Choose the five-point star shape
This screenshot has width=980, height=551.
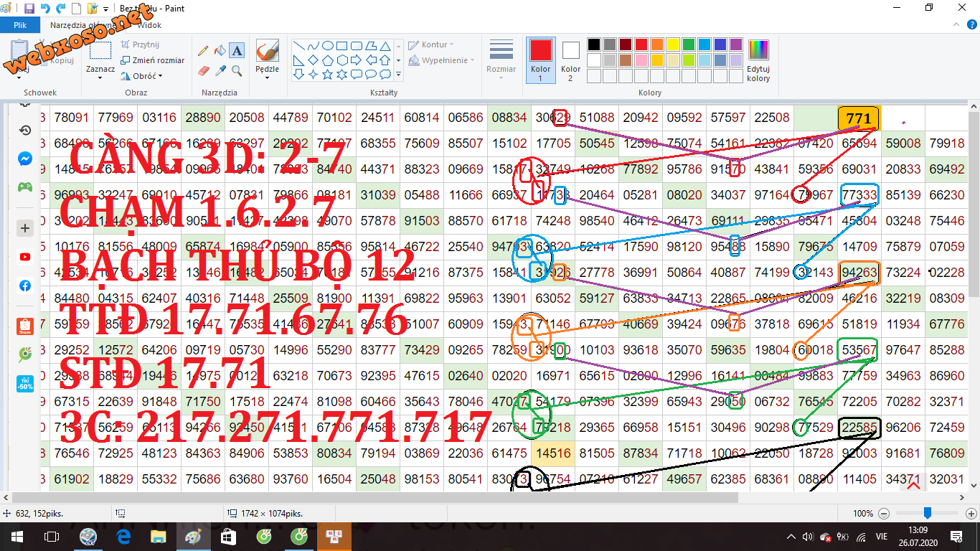tap(328, 74)
